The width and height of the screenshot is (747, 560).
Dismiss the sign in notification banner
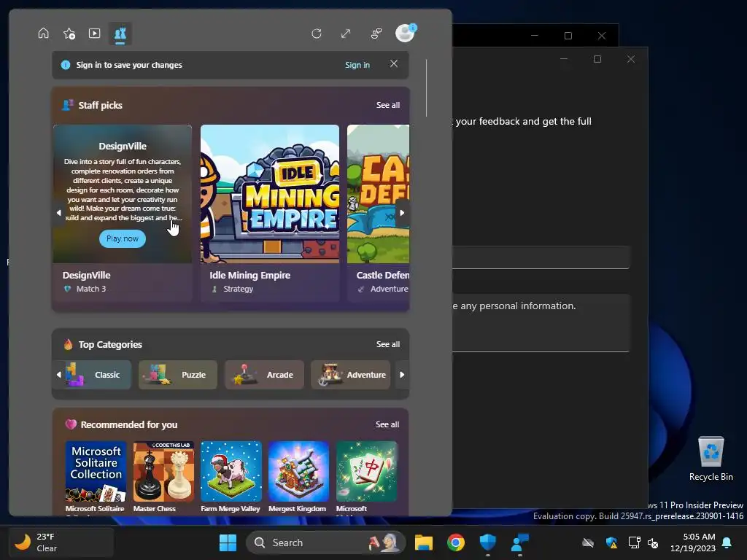click(x=393, y=64)
